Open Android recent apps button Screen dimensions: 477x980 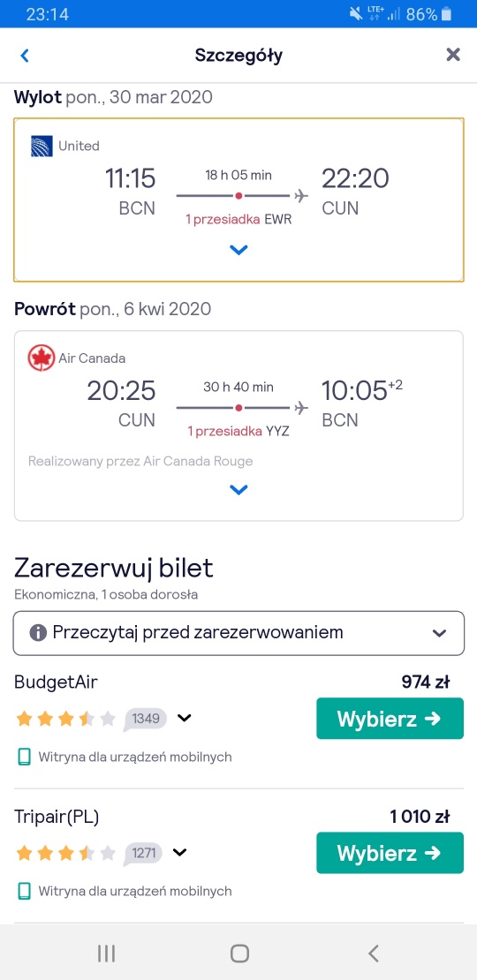[x=106, y=954]
